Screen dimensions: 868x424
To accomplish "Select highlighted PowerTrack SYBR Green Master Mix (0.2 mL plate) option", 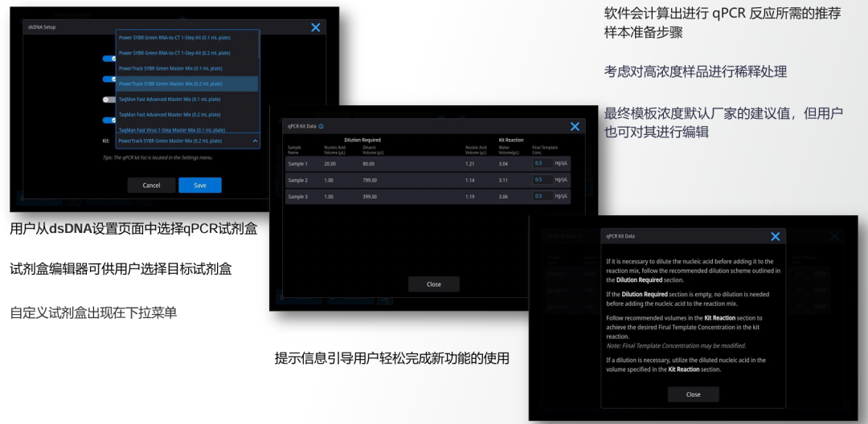I will click(x=186, y=84).
